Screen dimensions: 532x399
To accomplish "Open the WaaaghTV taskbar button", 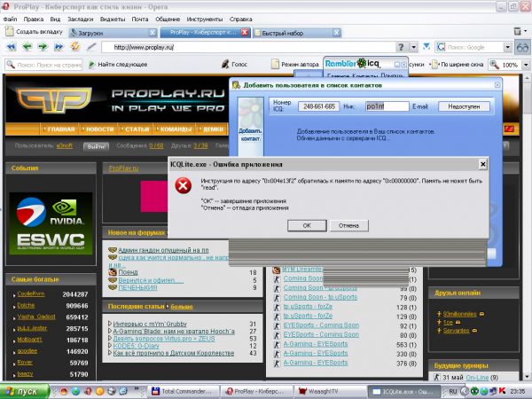I will click(330, 392).
